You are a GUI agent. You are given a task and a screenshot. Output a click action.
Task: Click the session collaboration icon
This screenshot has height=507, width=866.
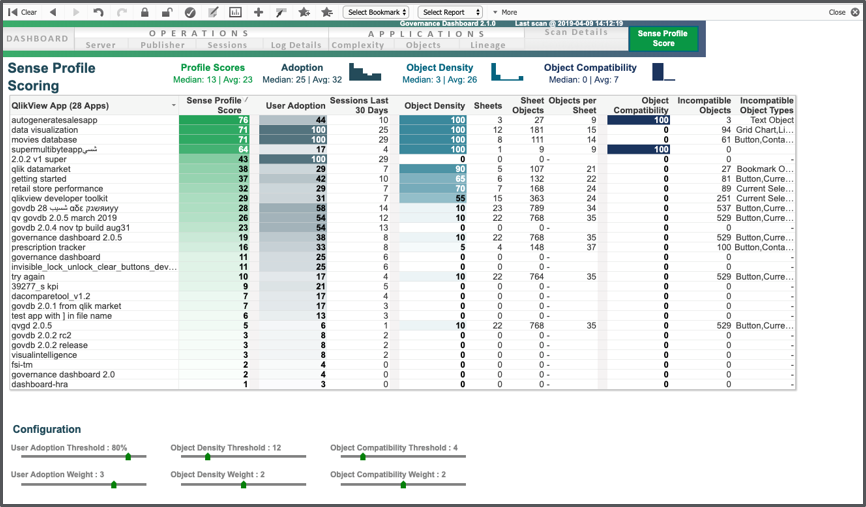281,12
